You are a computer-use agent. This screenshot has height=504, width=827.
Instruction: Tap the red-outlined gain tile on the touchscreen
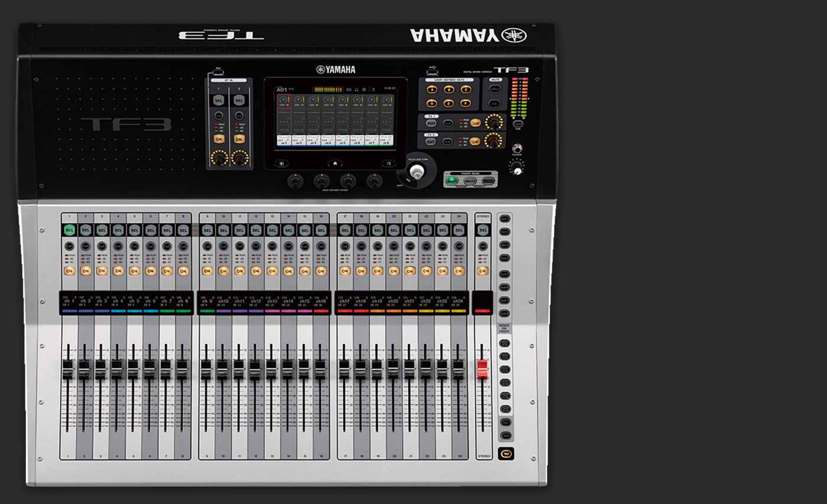click(x=284, y=101)
